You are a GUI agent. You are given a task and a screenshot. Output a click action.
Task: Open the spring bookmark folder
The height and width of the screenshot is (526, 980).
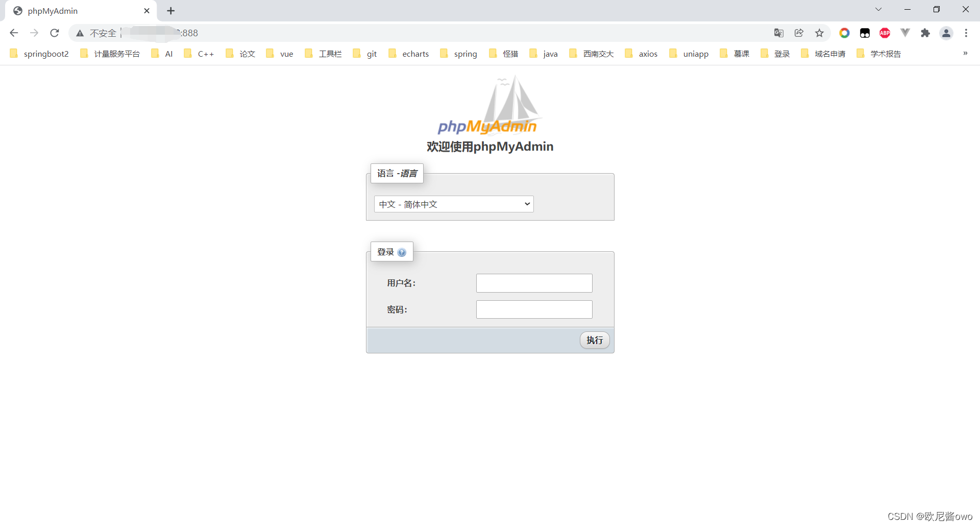point(459,54)
